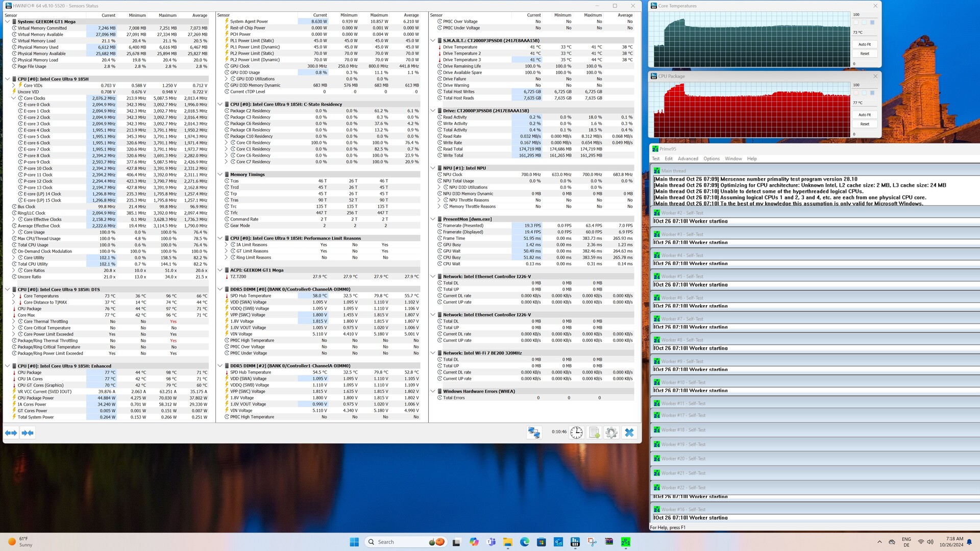Open the Advanced menu in Prime95

click(688, 159)
